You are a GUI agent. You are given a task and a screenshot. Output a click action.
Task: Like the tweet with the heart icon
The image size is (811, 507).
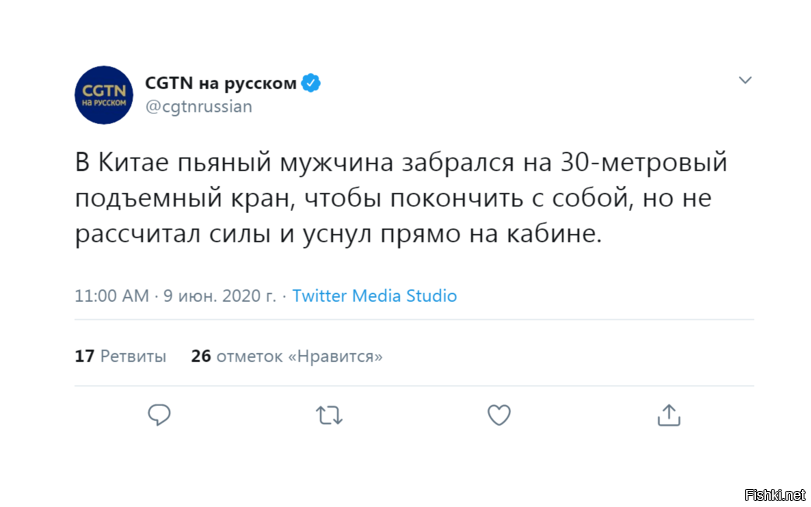tap(499, 415)
